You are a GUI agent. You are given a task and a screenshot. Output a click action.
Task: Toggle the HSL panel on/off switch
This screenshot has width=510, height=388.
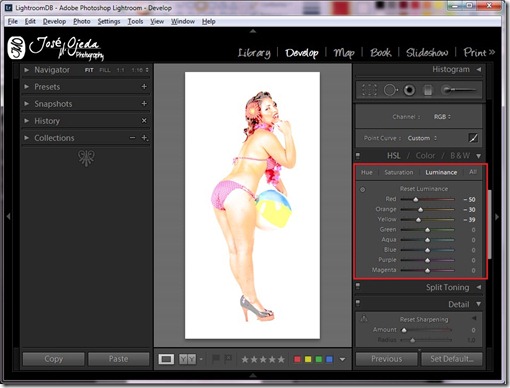click(358, 155)
